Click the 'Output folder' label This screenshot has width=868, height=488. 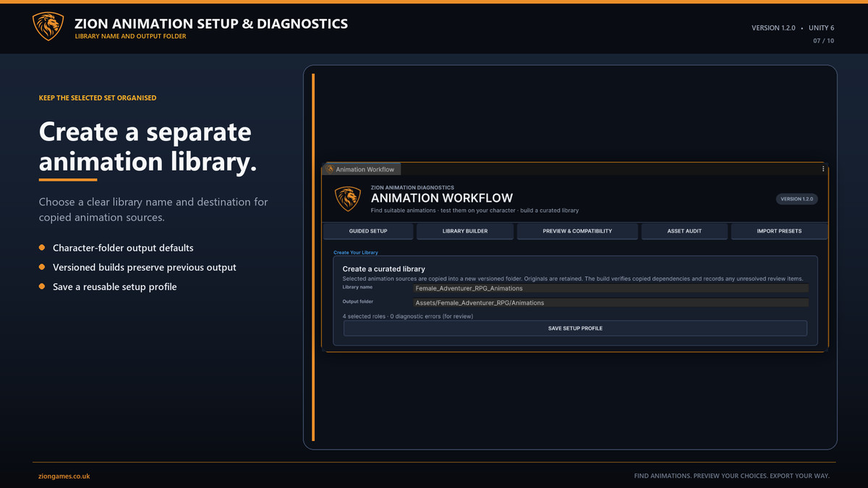coord(358,301)
